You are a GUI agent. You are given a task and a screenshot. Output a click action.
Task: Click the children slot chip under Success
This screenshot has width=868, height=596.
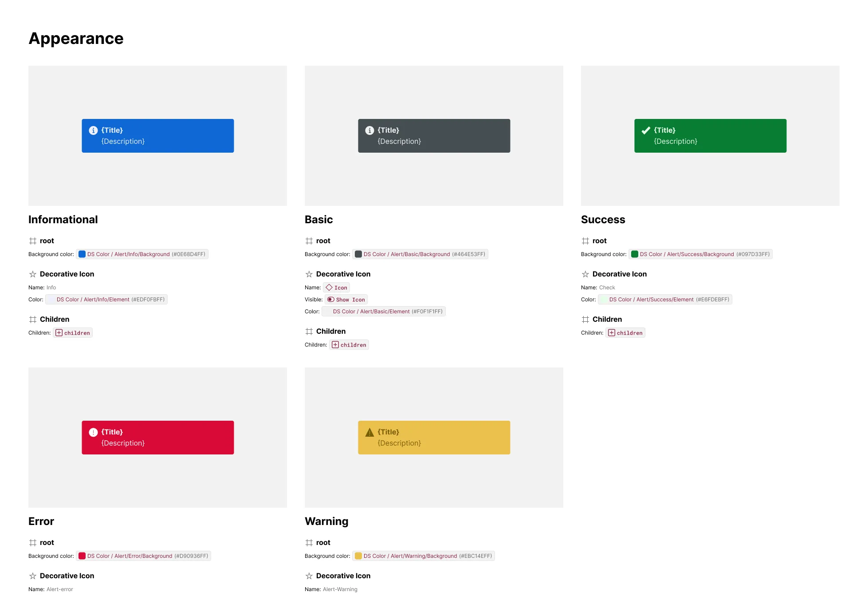[625, 333]
